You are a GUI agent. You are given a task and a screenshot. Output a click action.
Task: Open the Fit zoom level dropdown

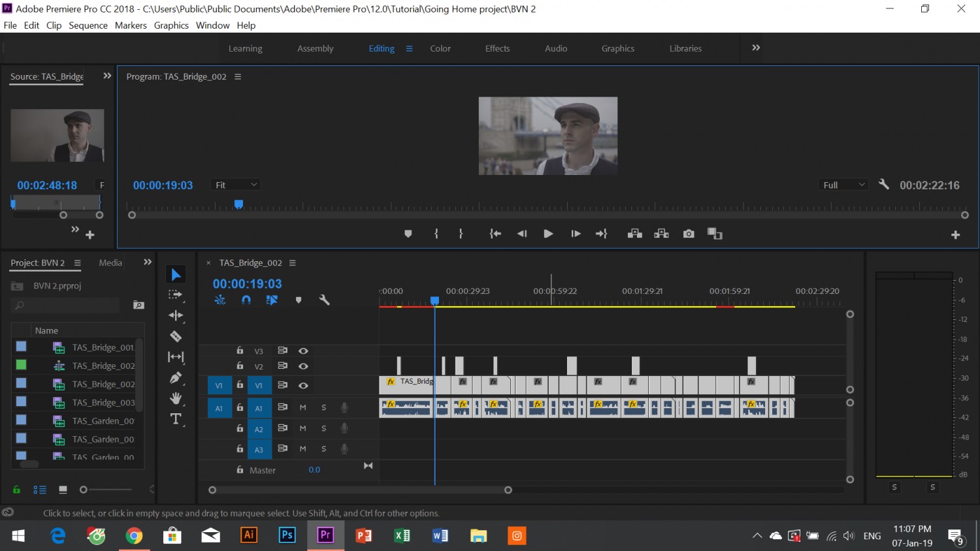point(236,185)
